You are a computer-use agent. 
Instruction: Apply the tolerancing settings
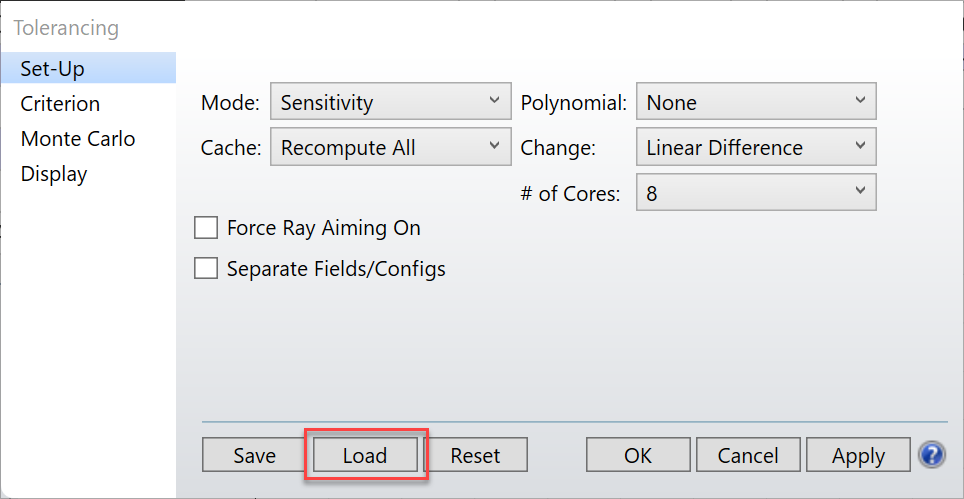[858, 455]
